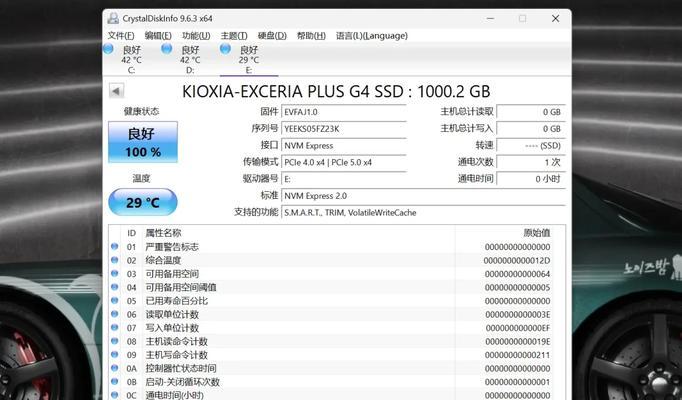Click status dot for attribute 07
Image resolution: width=682 pixels, height=400 pixels.
tap(114, 327)
